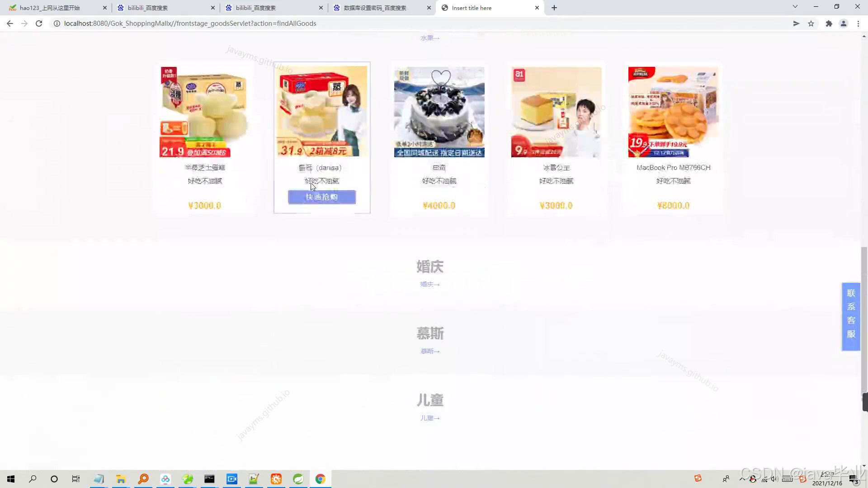Screen dimensions: 868x488
Task: Open Task View on the taskbar
Action: (76, 479)
